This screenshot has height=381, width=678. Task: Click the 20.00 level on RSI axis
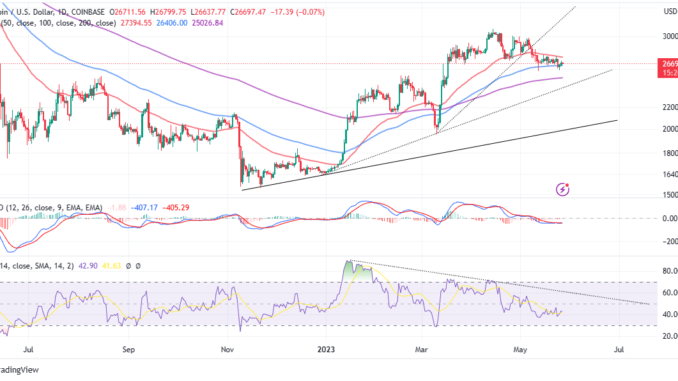click(x=670, y=336)
